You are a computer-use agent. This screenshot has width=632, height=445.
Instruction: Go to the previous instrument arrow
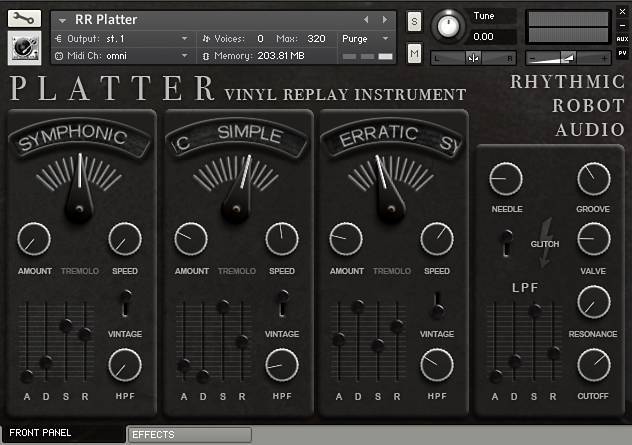coord(366,20)
